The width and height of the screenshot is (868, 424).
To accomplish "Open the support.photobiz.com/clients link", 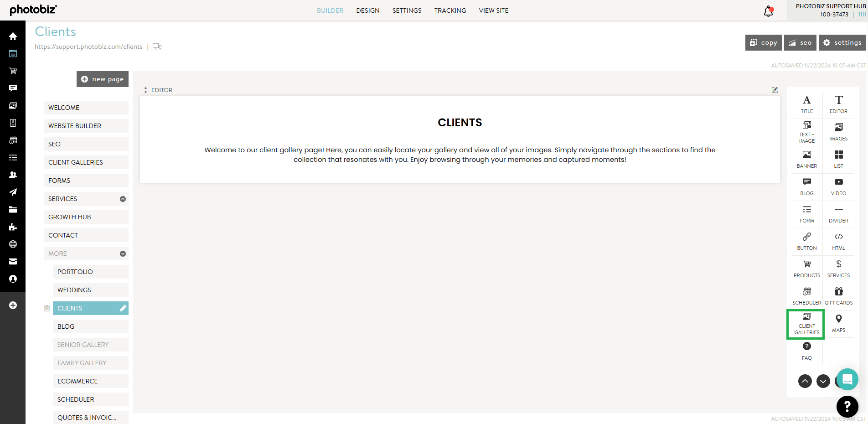I will [x=88, y=47].
